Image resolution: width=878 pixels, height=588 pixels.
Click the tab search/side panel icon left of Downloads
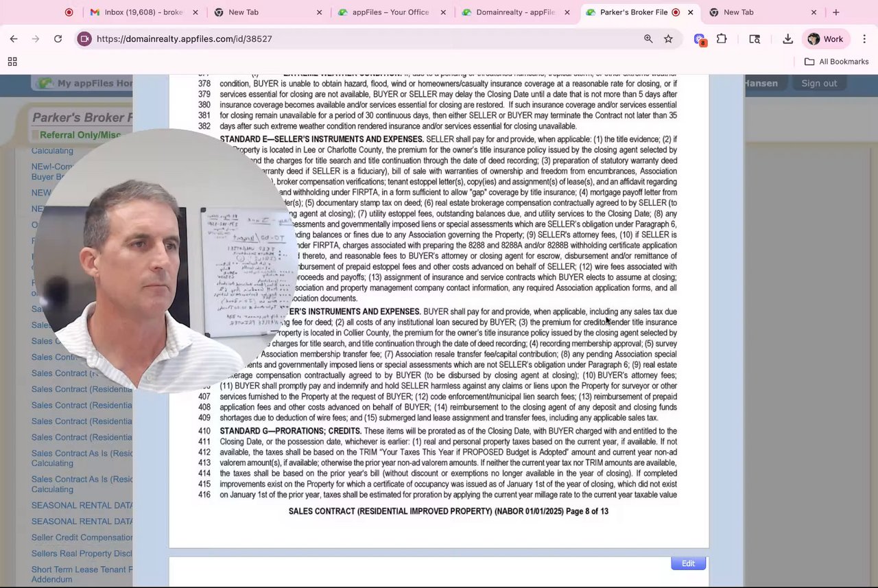coord(755,39)
